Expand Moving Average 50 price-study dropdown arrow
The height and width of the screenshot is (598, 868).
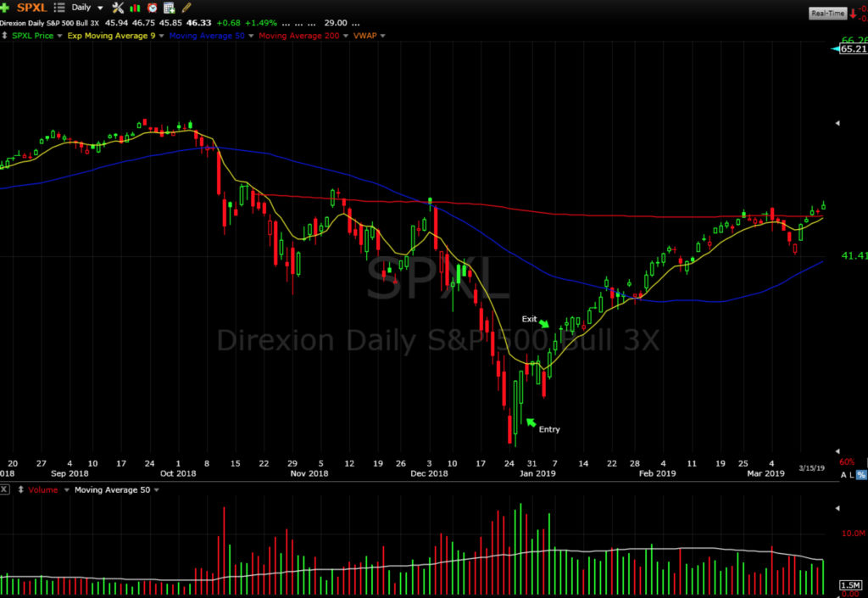pos(251,36)
